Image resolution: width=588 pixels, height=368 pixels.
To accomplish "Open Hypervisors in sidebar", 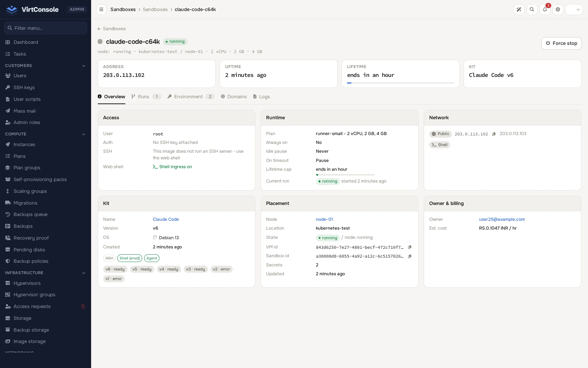I will pyautogui.click(x=45, y=283).
